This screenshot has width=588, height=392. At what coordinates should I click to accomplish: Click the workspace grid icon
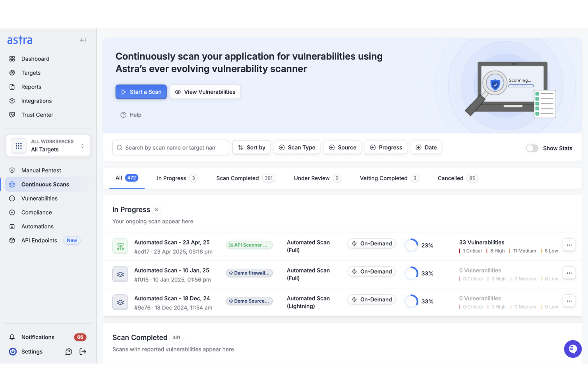(19, 146)
